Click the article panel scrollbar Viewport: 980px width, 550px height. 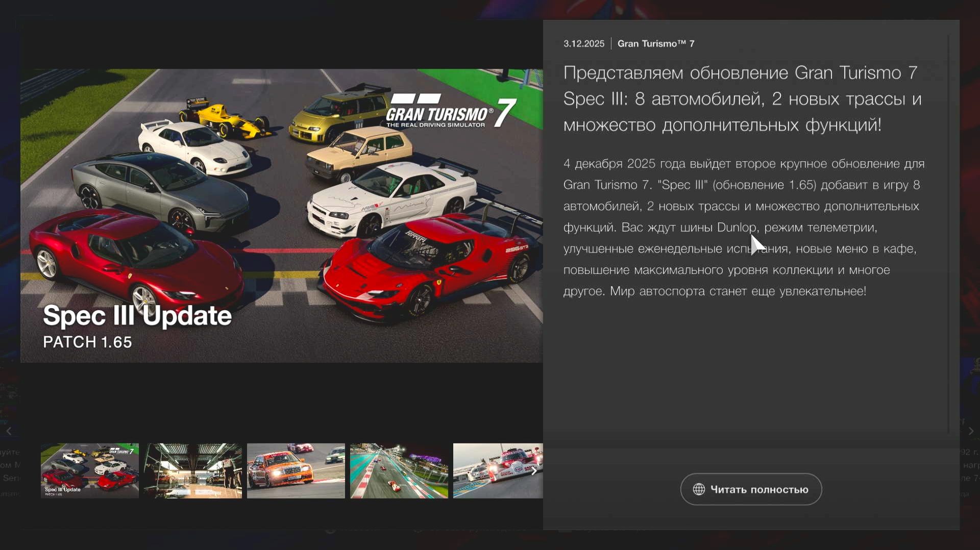[x=948, y=235]
